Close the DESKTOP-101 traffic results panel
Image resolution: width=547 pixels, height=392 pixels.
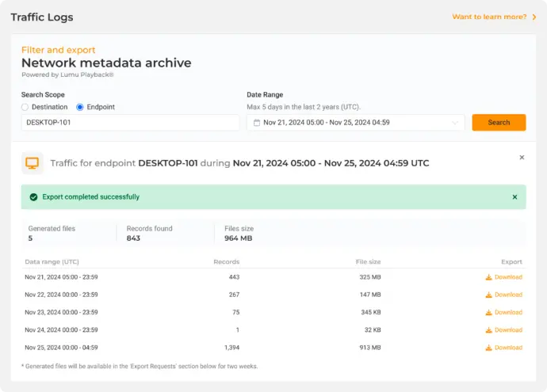pos(522,158)
